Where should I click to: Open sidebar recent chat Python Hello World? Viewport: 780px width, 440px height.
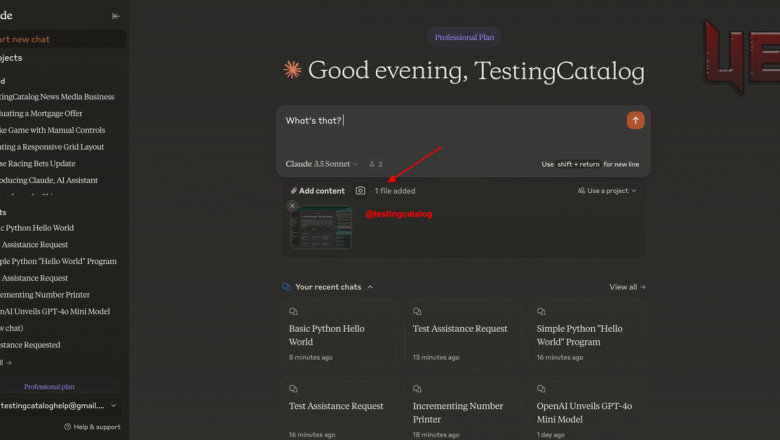tap(37, 228)
